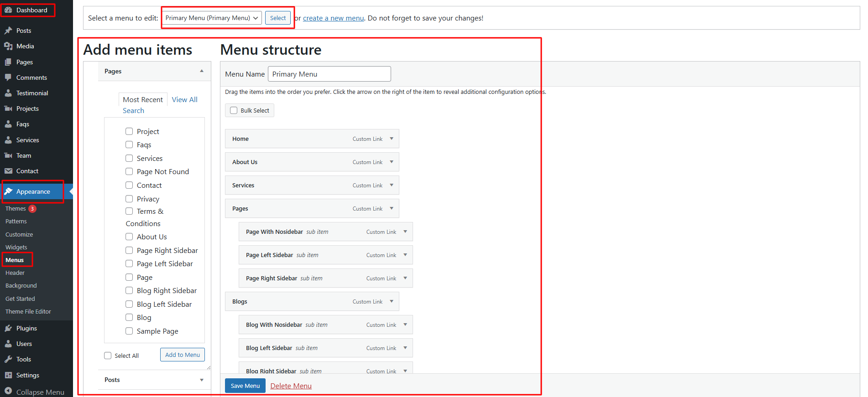Click the Add to Menu button
The image size is (868, 397).
[183, 355]
